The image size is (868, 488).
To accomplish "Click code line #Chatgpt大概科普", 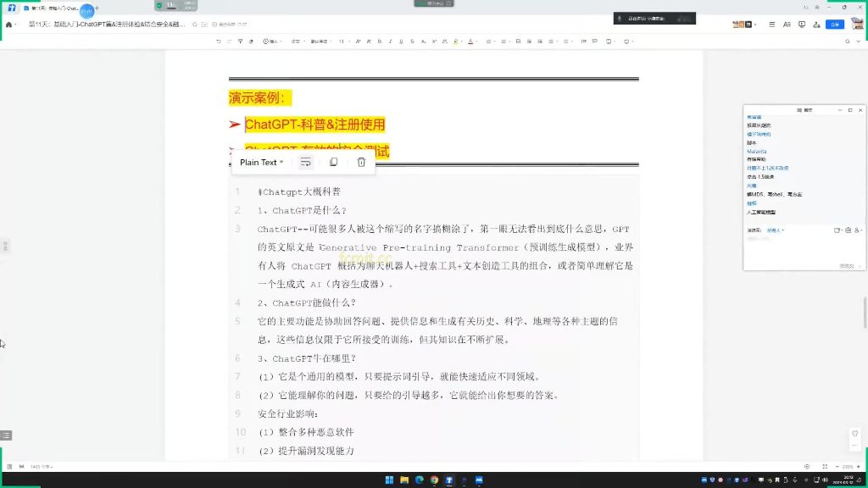I will 299,192.
